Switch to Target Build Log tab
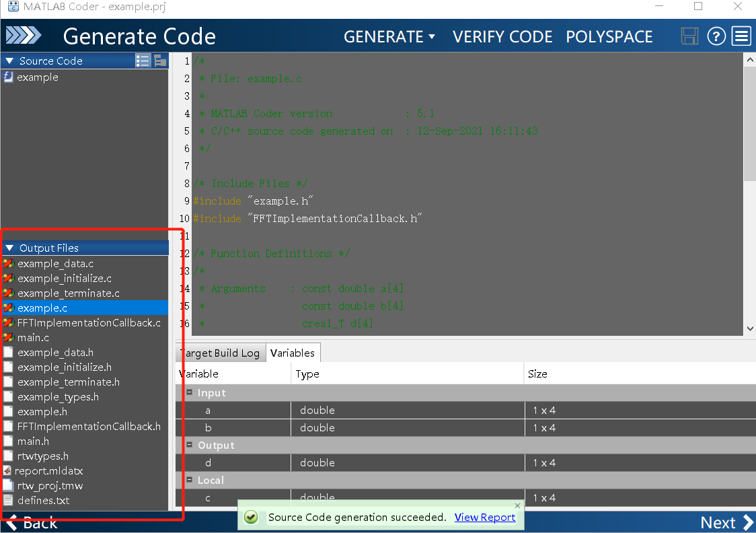 pyautogui.click(x=221, y=353)
